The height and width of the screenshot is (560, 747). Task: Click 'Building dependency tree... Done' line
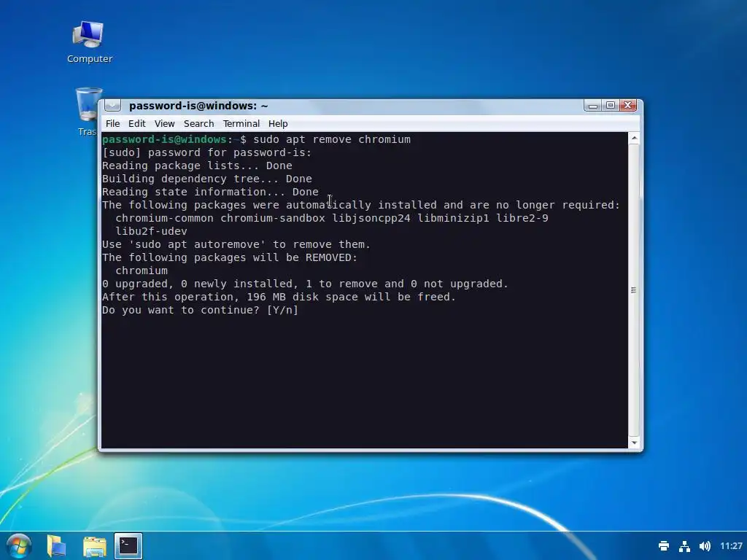206,179
